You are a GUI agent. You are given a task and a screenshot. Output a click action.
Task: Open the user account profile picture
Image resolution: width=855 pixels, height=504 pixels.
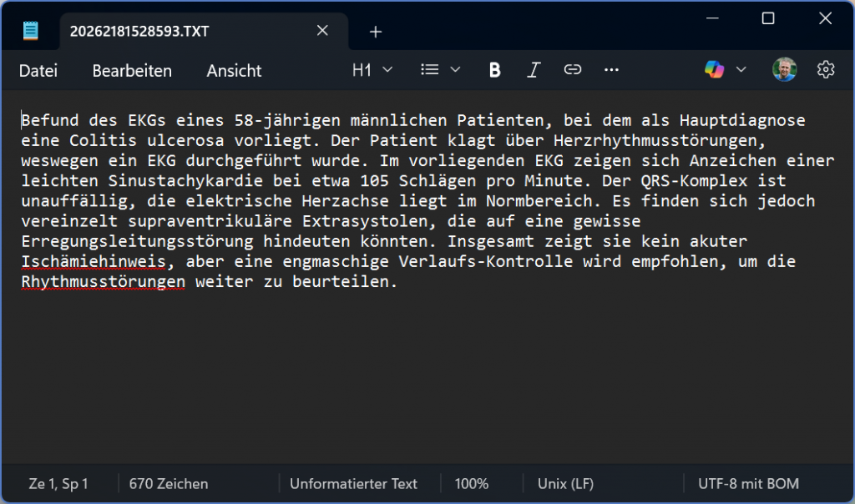point(784,70)
